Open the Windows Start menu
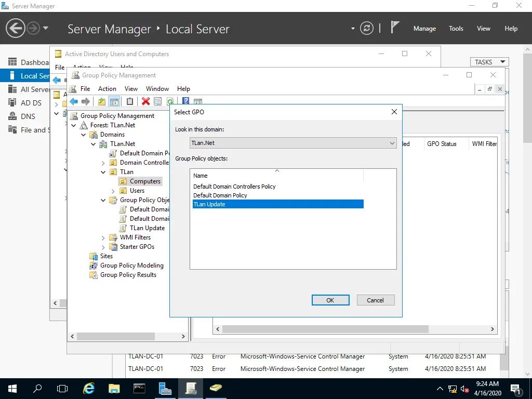Image resolution: width=532 pixels, height=399 pixels. pyautogui.click(x=12, y=389)
